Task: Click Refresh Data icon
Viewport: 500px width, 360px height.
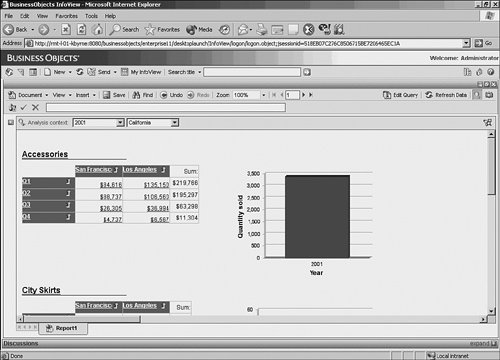Action: tap(429, 95)
